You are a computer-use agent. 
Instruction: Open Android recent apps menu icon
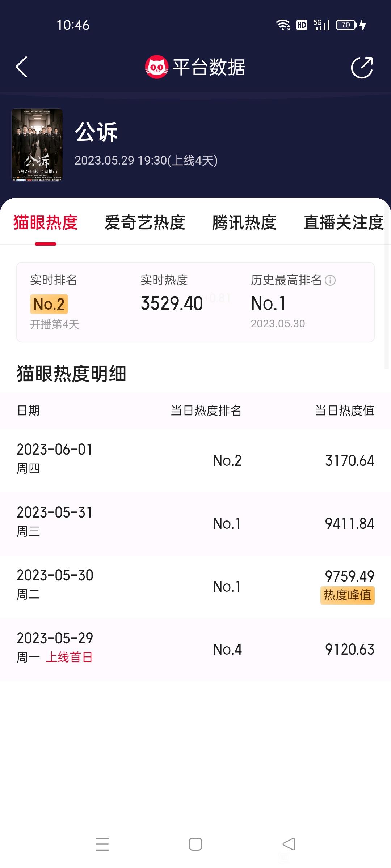(102, 844)
